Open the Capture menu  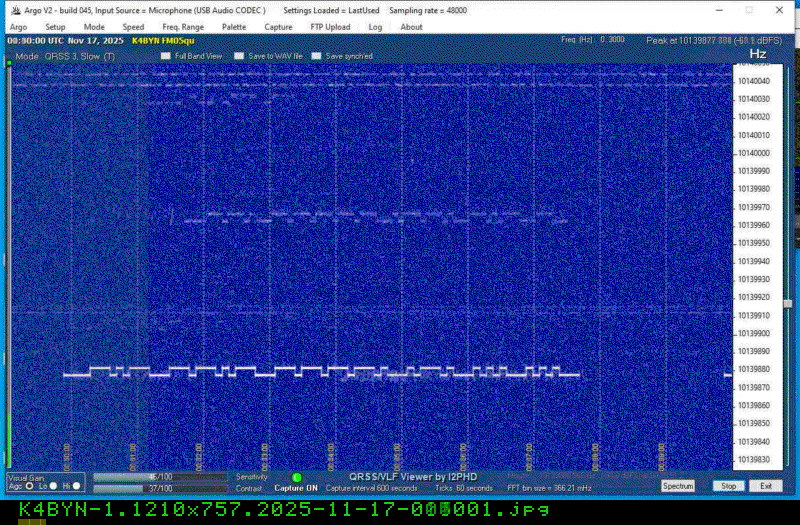tap(278, 27)
